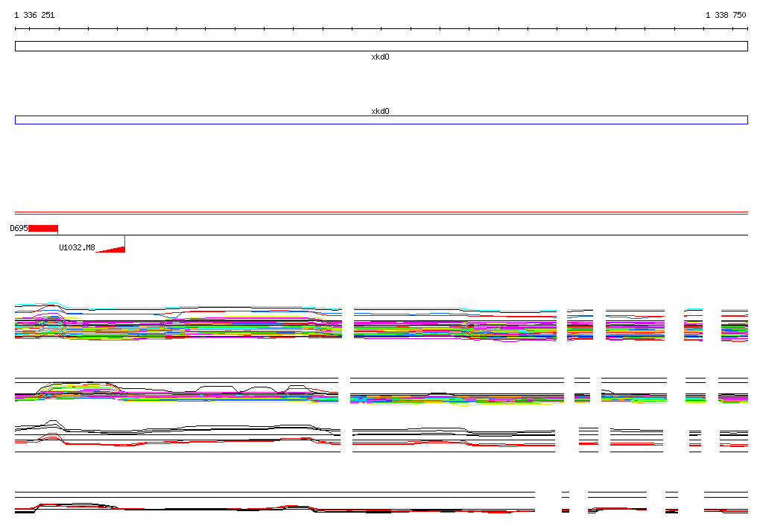Click the xkd0 label above the blue bar
This screenshot has width=763, height=532.
[x=380, y=111]
